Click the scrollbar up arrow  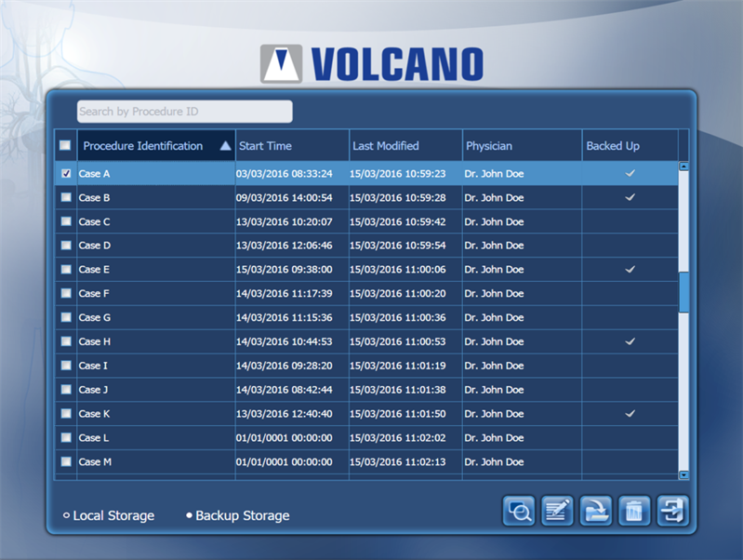coord(683,167)
